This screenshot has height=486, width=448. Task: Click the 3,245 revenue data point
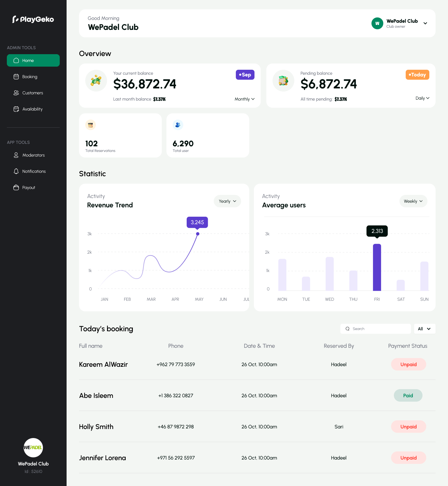(x=198, y=234)
